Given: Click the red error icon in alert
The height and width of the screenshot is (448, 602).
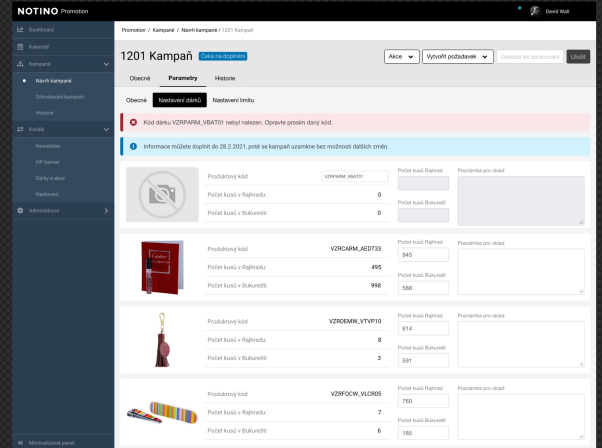Looking at the screenshot, I should 133,122.
